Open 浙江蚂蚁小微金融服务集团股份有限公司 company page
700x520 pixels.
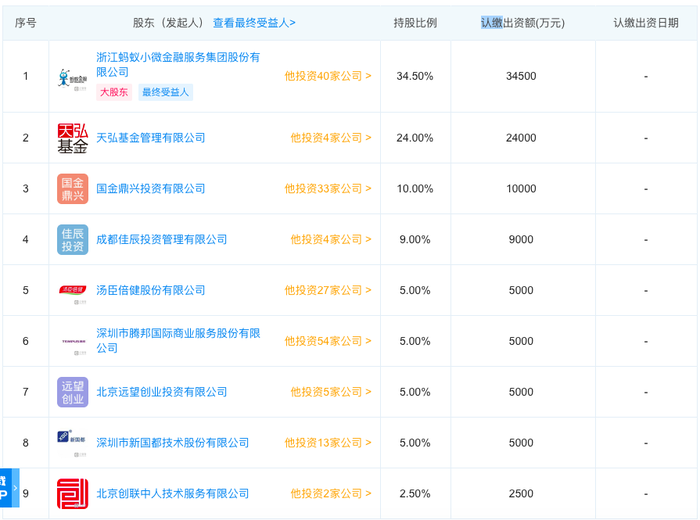(x=178, y=64)
